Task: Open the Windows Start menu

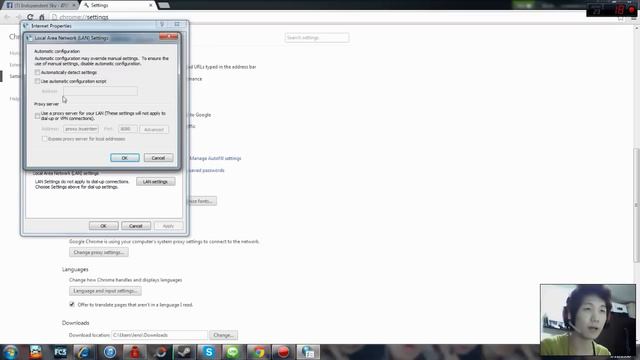Action: pos(10,352)
